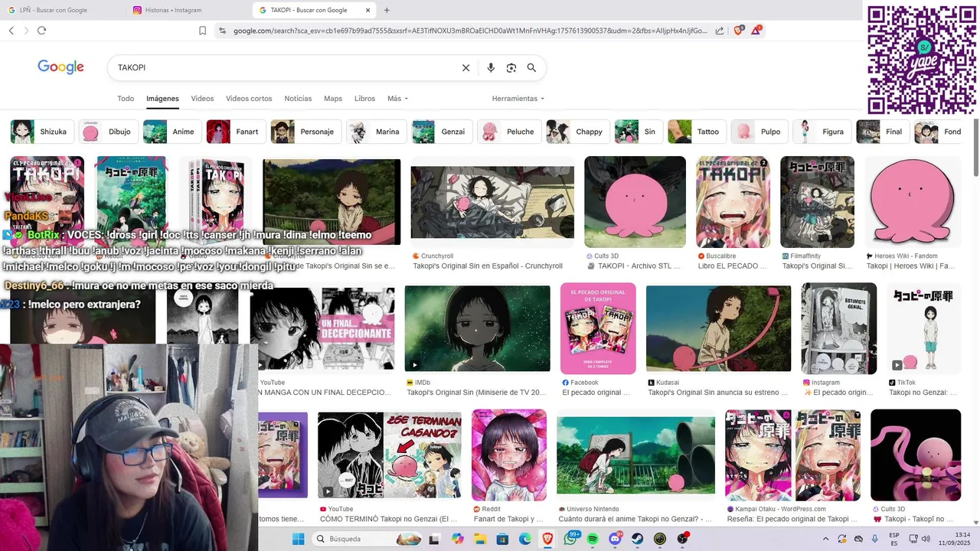Filter images by Personaje chip
The height and width of the screenshot is (551, 980).
[305, 132]
